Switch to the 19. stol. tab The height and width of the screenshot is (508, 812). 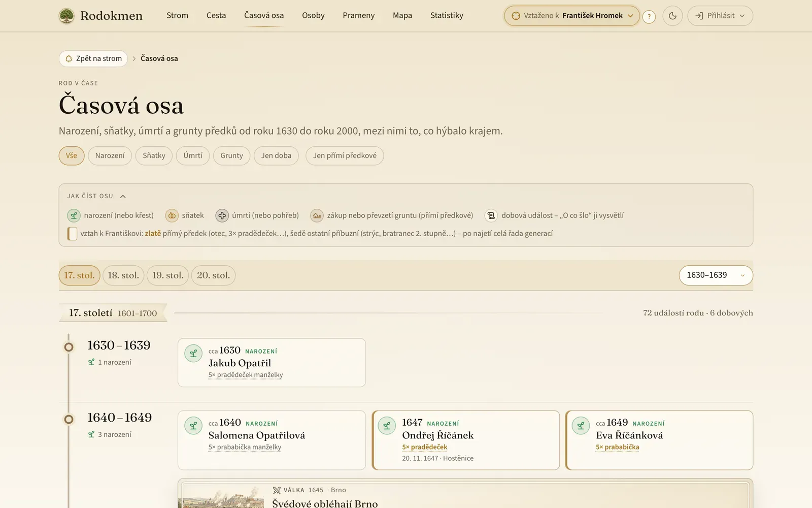(167, 275)
